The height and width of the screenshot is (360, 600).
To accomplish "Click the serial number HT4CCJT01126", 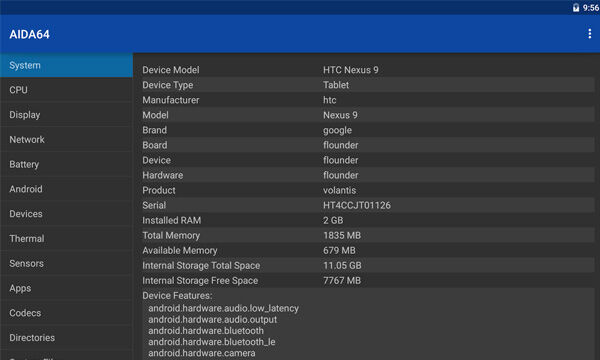I will 357,205.
